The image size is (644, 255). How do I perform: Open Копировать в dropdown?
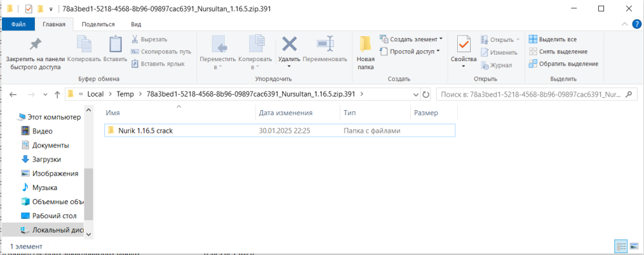click(256, 53)
